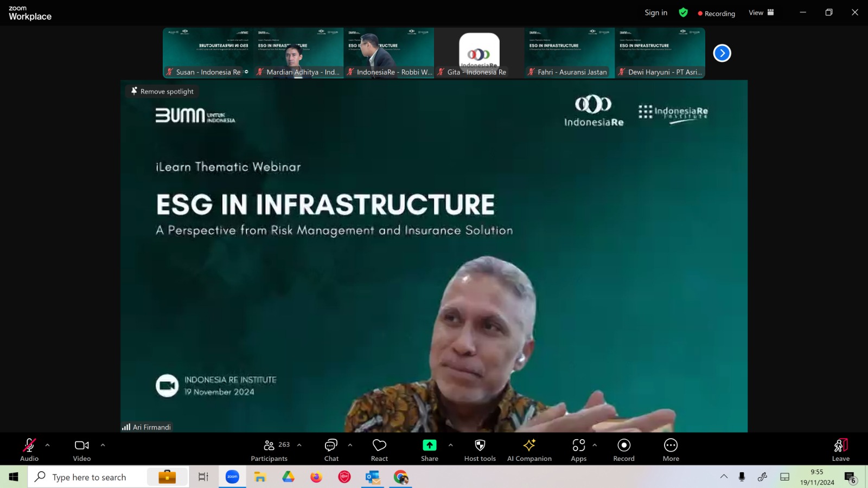Image resolution: width=868 pixels, height=488 pixels.
Task: Click the Recording indicator
Action: tap(716, 14)
